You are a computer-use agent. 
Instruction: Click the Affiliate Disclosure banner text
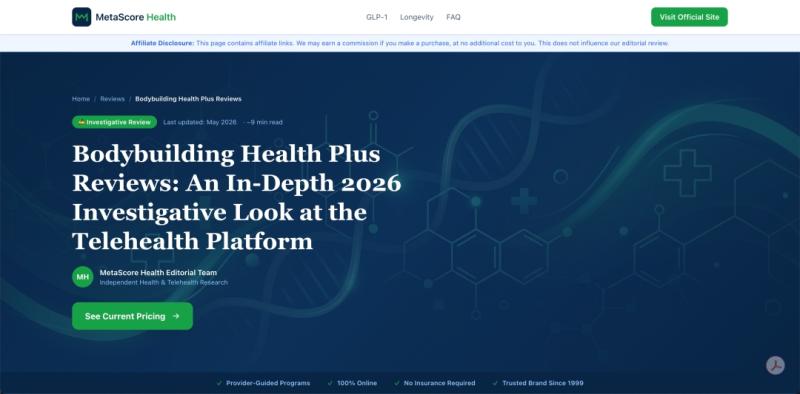pyautogui.click(x=399, y=43)
